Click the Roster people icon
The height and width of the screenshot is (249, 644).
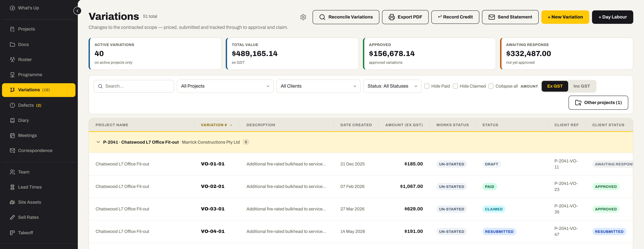[x=12, y=60]
